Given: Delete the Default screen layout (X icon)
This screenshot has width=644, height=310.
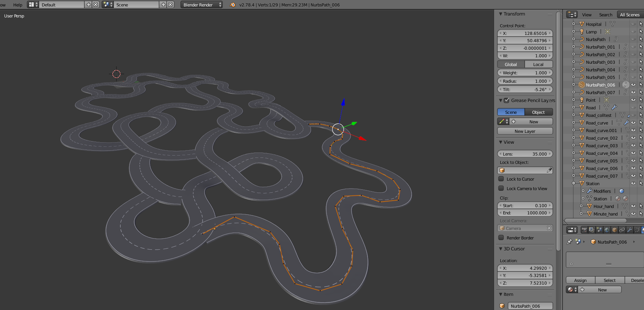Looking at the screenshot, I should pos(96,5).
